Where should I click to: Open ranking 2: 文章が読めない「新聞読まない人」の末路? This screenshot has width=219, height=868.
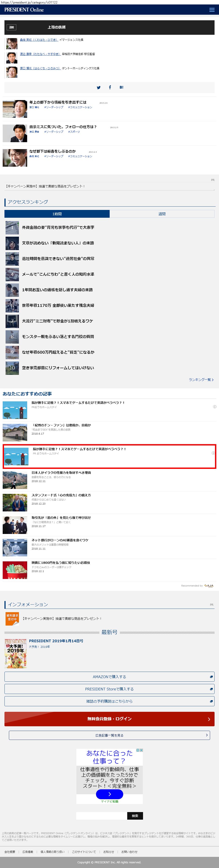[x=58, y=243]
